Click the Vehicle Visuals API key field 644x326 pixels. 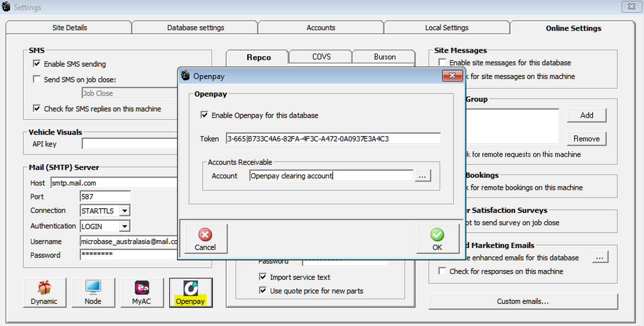pyautogui.click(x=129, y=144)
